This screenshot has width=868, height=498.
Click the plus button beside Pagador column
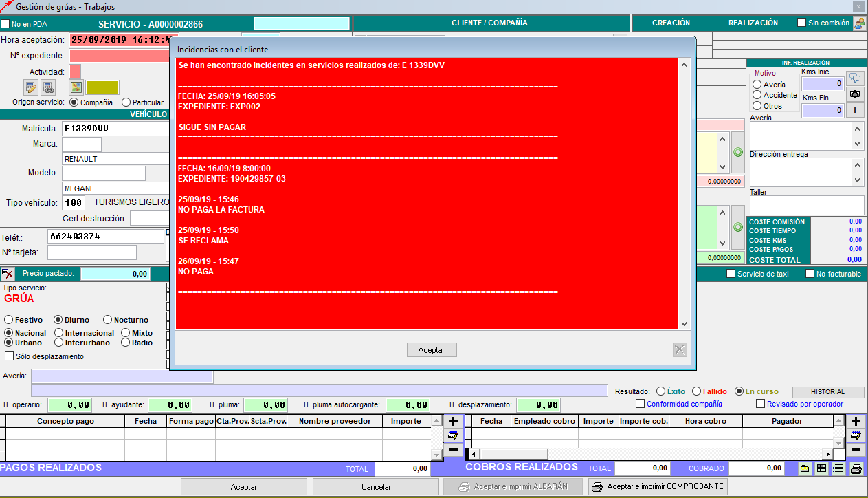[856, 421]
